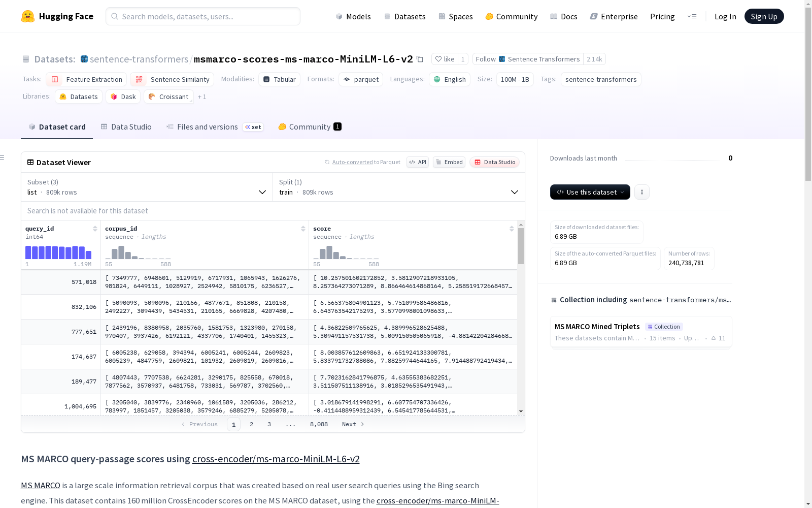The height and width of the screenshot is (508, 812).
Task: Jump to last page 8,088
Action: tap(319, 424)
